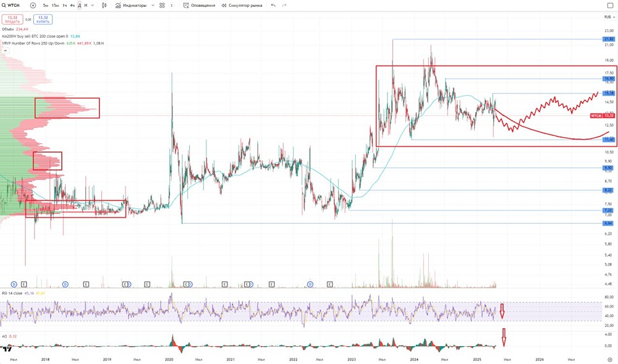Viewport: 618px width, 364px height.
Task: Expand the chevron next to Индикаторы
Action: coord(153,6)
